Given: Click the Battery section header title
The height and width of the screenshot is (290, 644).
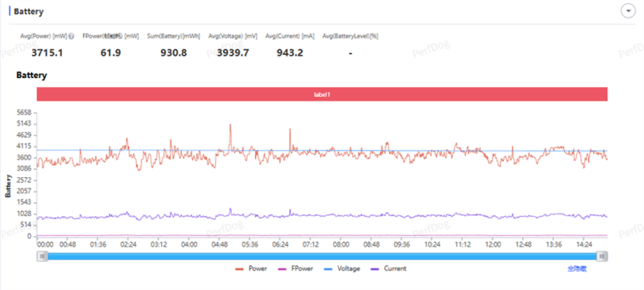Looking at the screenshot, I should (29, 11).
